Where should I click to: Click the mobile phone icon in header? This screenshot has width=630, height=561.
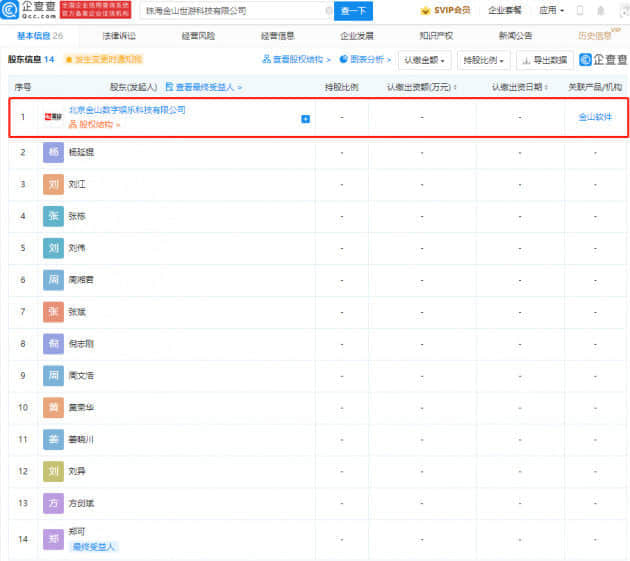click(x=580, y=10)
